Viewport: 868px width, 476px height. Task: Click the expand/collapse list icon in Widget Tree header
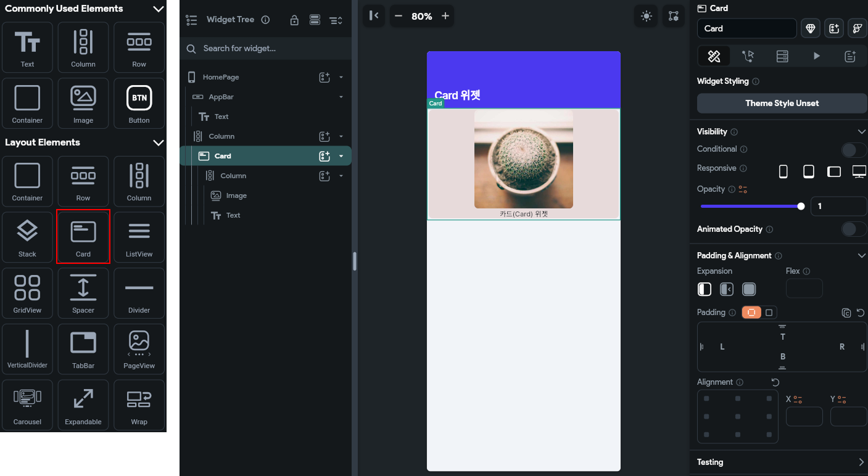click(x=336, y=20)
